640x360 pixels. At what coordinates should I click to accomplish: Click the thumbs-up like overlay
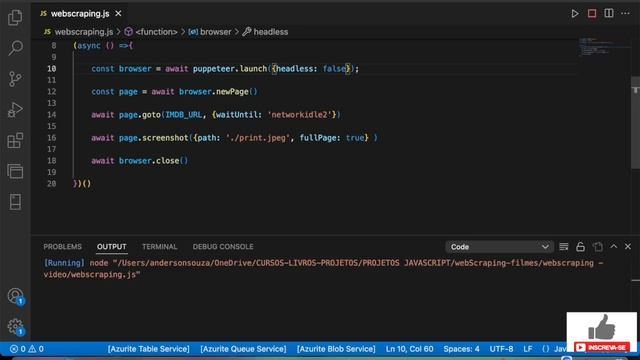(602, 327)
